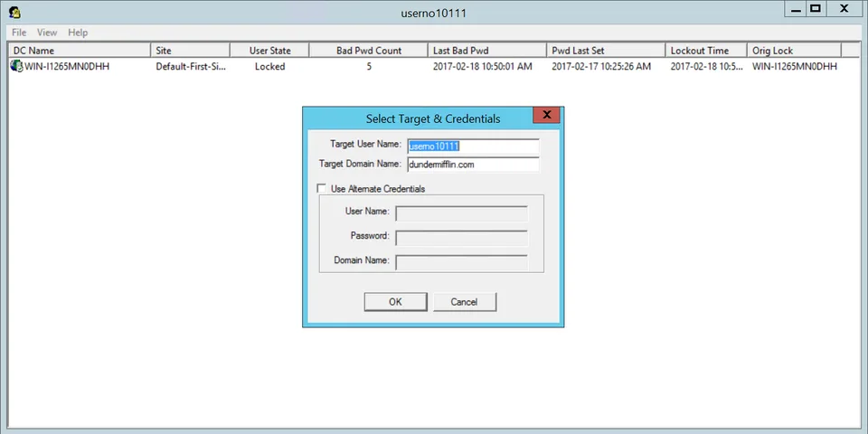This screenshot has height=434, width=868.
Task: Click the Locked user state cell
Action: (269, 66)
